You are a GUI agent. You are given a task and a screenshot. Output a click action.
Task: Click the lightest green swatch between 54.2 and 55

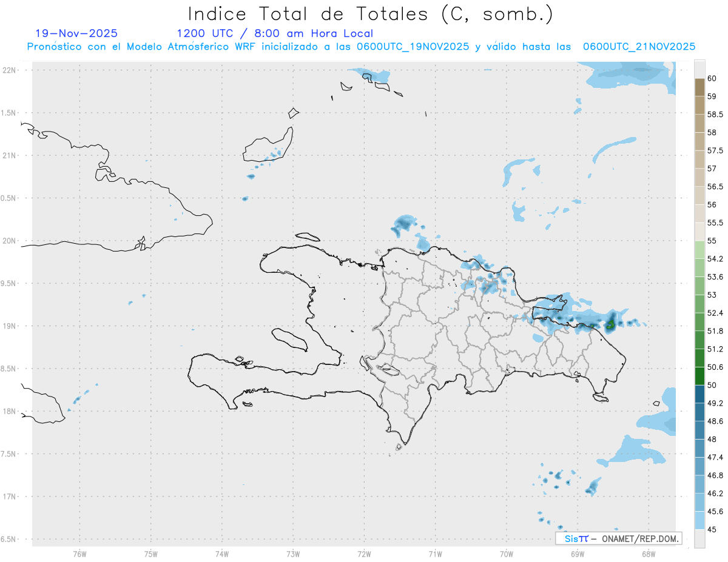click(699, 250)
